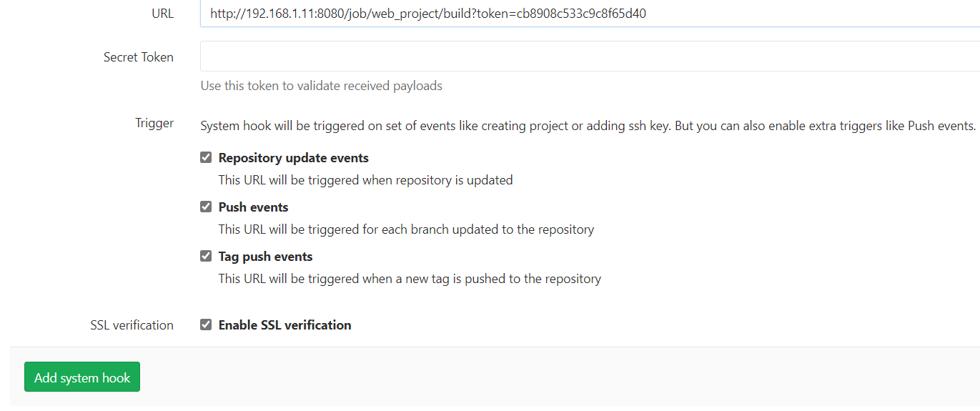Click the "SSL verification" section label
This screenshot has width=980, height=411.
click(132, 325)
